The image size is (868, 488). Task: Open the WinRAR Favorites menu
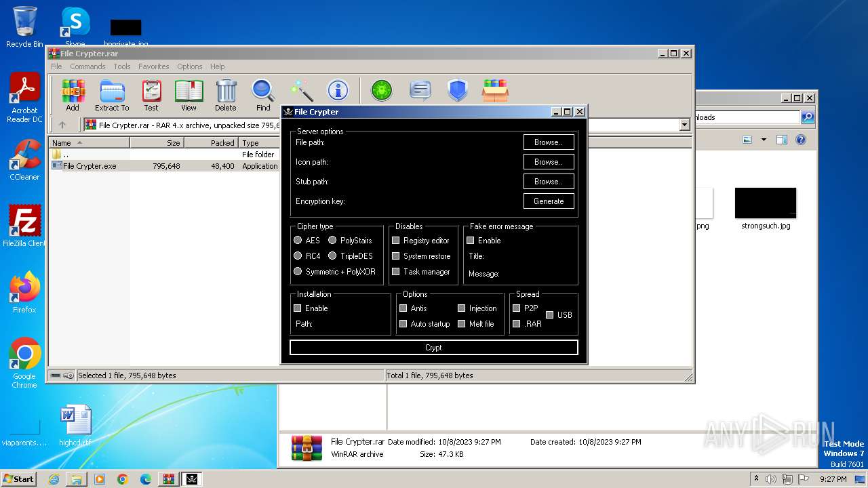154,66
